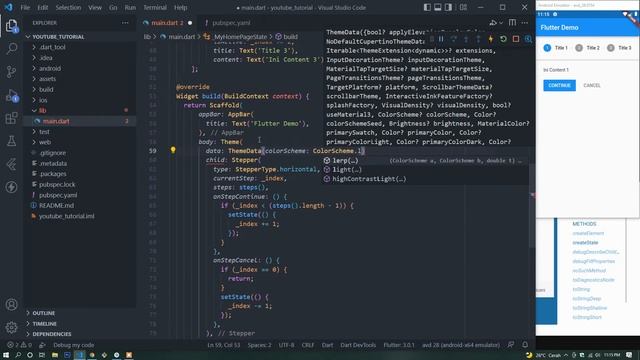Open the widget inspector magnifier icon
This screenshot has width=640, height=360.
(528, 39)
